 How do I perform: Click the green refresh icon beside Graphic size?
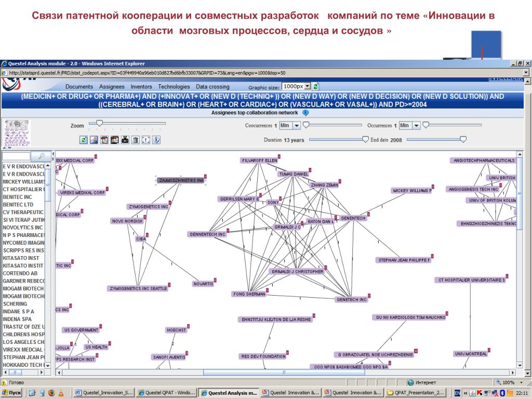[x=315, y=87]
